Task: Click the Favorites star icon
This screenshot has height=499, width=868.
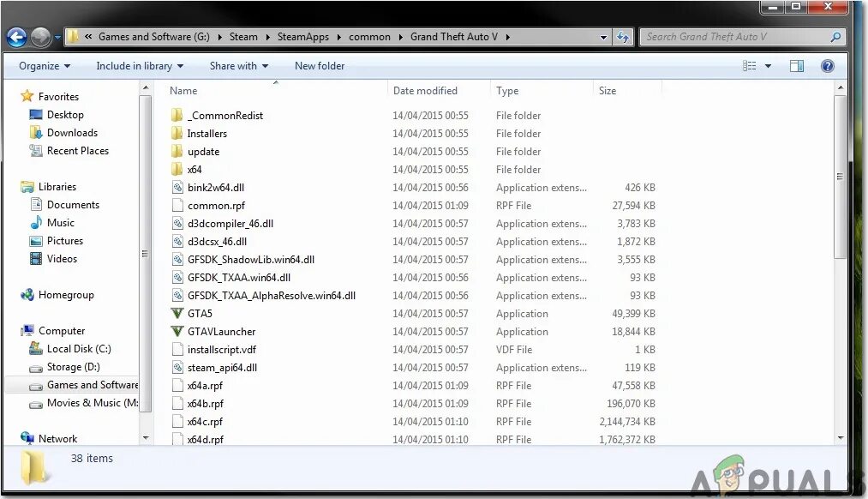Action: [x=27, y=96]
